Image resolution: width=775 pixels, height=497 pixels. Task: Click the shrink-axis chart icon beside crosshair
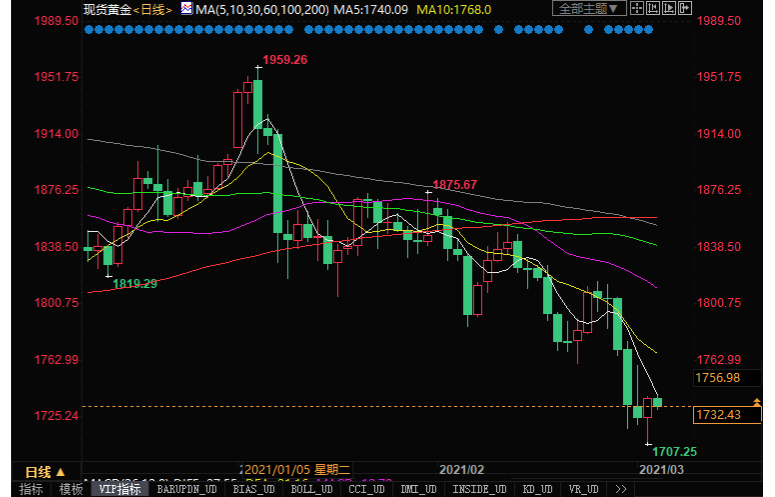[652, 8]
